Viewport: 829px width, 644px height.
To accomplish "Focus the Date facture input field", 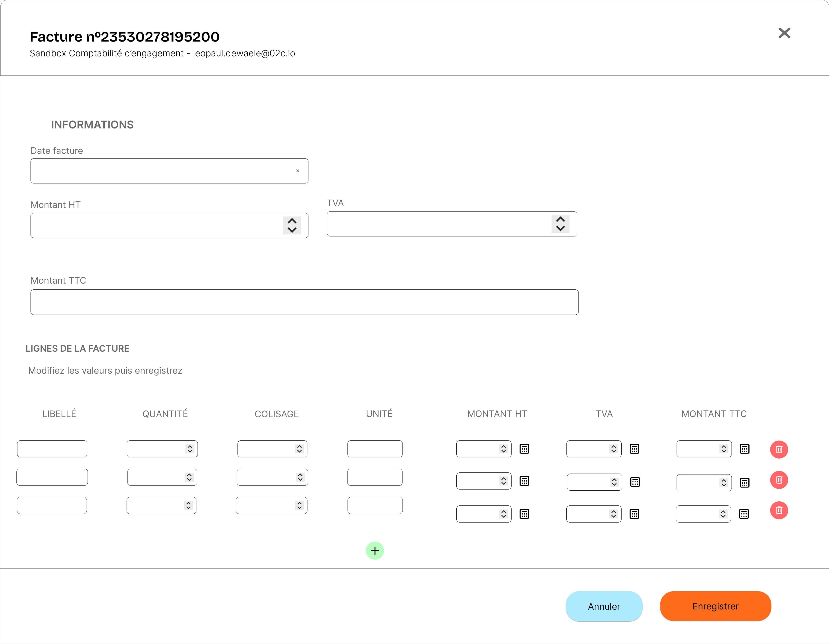I will point(169,171).
